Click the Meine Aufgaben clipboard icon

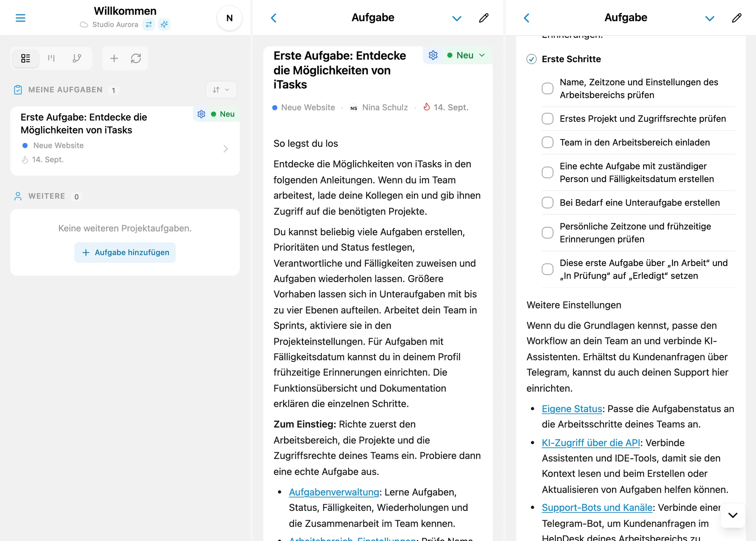tap(18, 90)
